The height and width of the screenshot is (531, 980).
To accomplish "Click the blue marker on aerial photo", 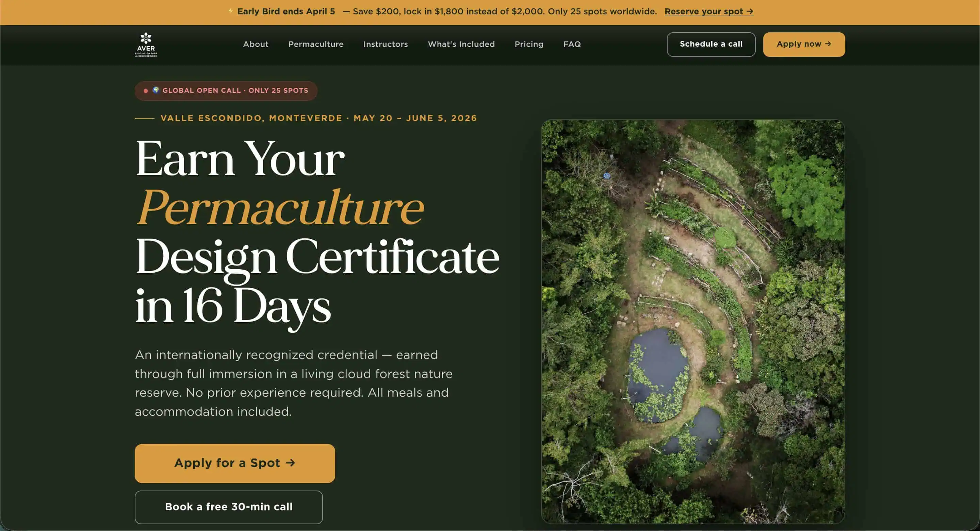I will pos(607,176).
